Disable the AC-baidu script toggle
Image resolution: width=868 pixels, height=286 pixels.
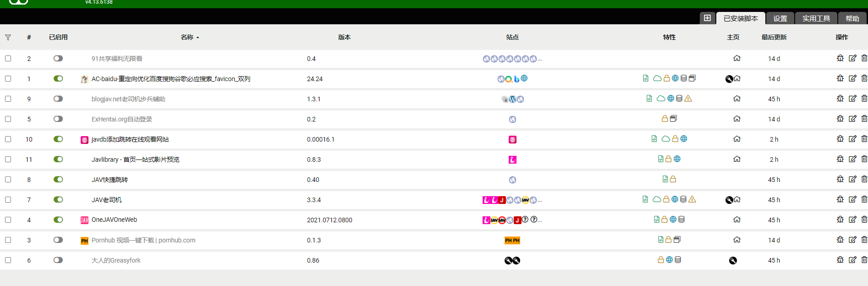(58, 78)
